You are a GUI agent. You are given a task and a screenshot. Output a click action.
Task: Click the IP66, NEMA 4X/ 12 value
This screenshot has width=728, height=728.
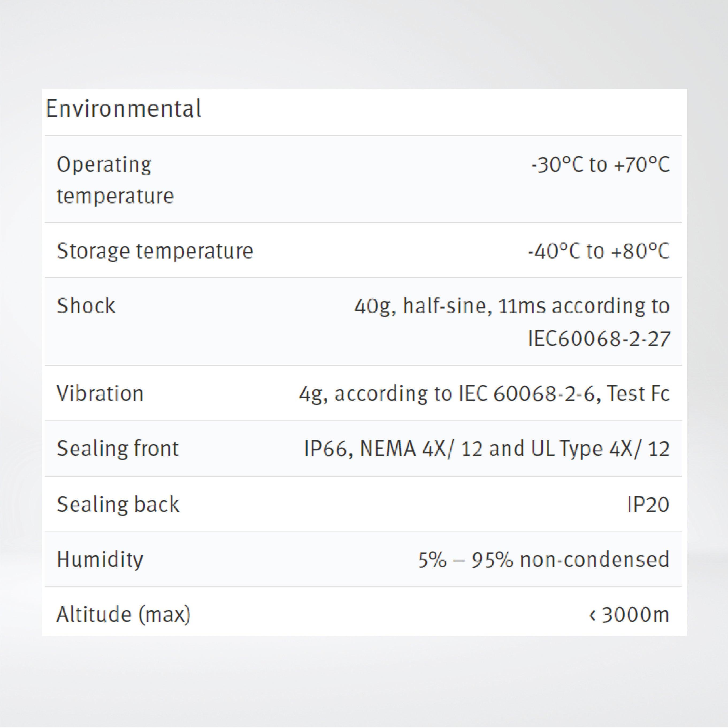pyautogui.click(x=486, y=449)
